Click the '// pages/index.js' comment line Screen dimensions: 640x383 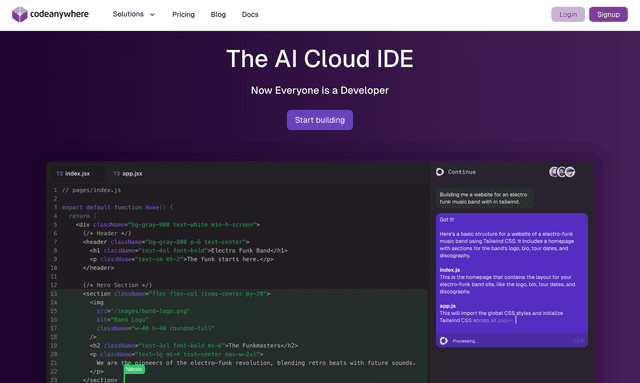coord(91,190)
